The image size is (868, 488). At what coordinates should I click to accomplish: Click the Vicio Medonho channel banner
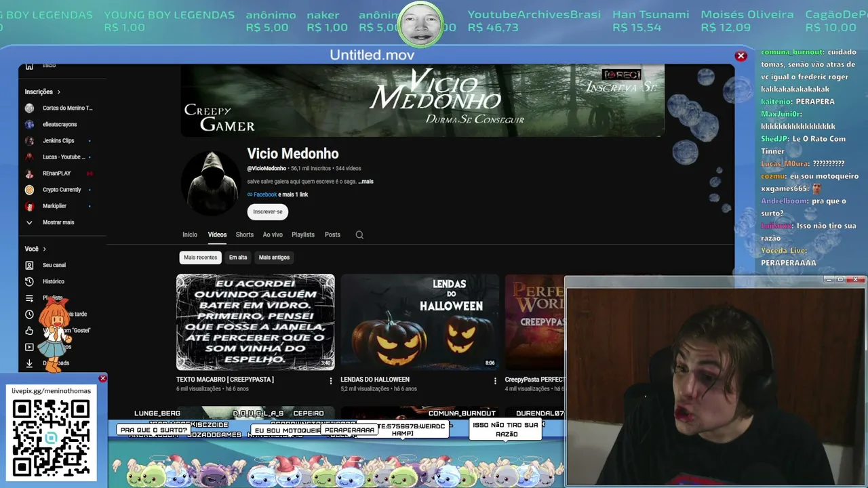pos(422,101)
